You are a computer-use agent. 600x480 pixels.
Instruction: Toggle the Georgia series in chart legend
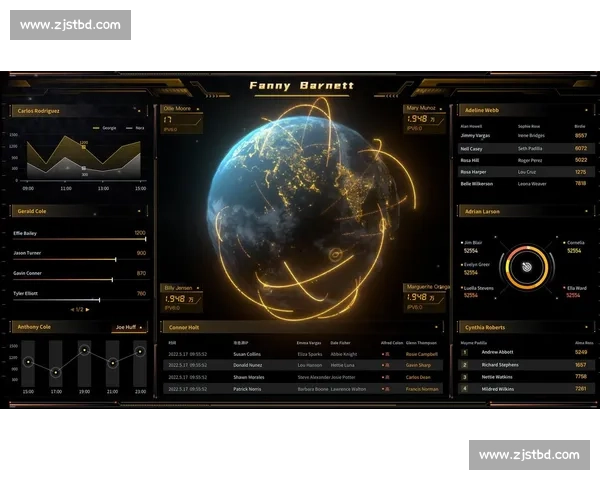point(105,128)
